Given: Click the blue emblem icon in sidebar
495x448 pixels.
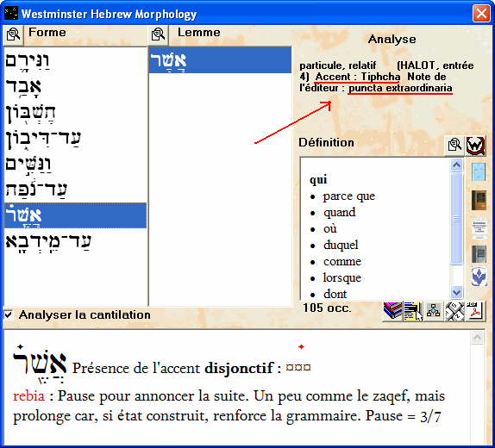Looking at the screenshot, I should pos(479,277).
